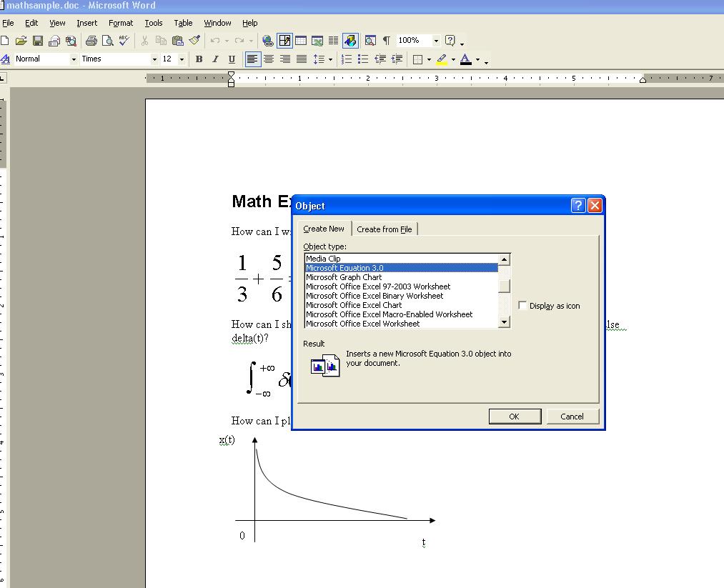Click the Columns icon

click(333, 41)
